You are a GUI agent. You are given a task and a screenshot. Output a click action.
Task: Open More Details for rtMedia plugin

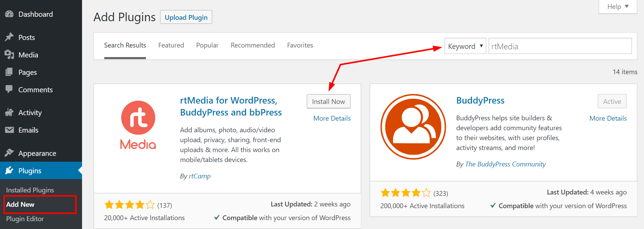[x=332, y=118]
